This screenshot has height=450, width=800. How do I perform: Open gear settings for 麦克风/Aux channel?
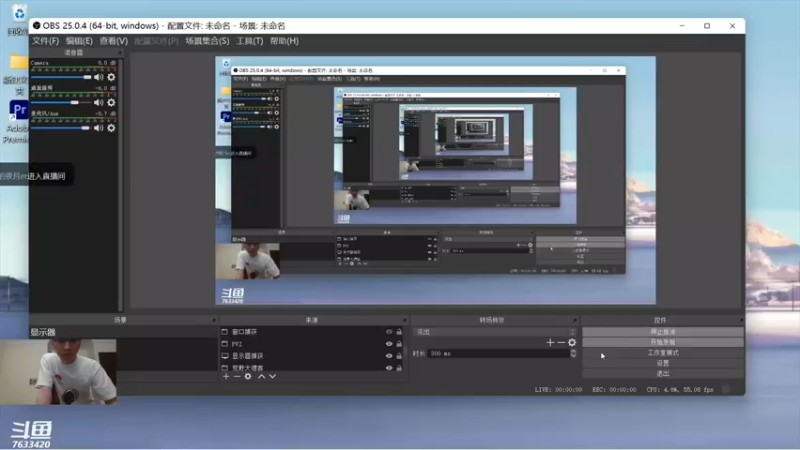[x=111, y=128]
